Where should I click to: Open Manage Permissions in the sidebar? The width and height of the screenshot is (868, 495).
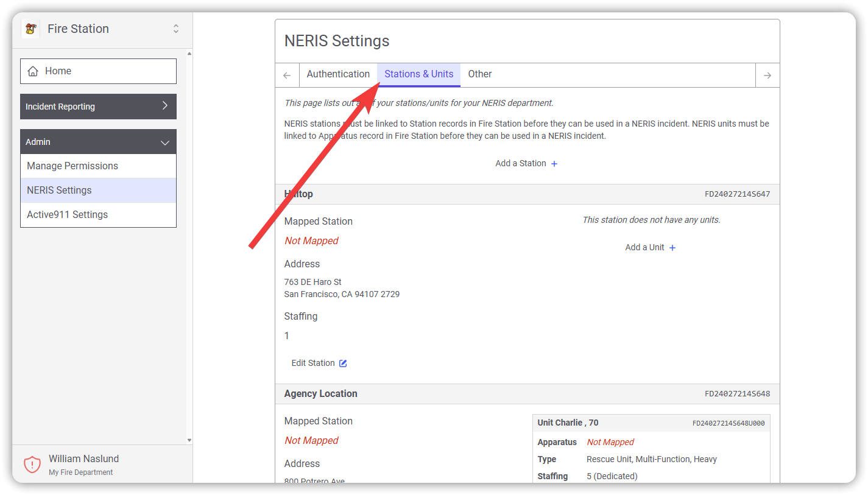click(72, 166)
